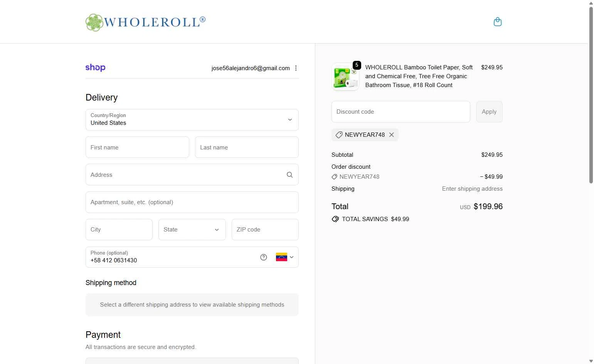The width and height of the screenshot is (594, 364).
Task: Click the phone help question mark icon
Action: pyautogui.click(x=264, y=257)
